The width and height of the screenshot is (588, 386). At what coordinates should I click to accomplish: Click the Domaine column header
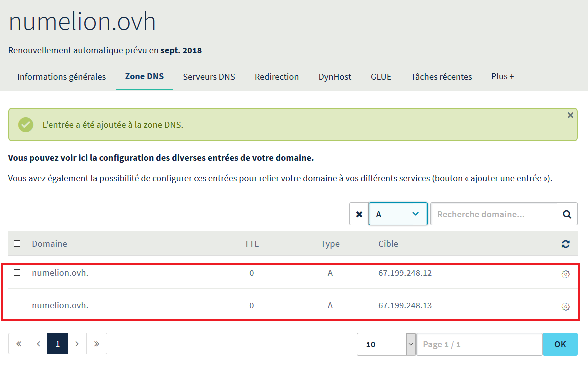click(50, 244)
